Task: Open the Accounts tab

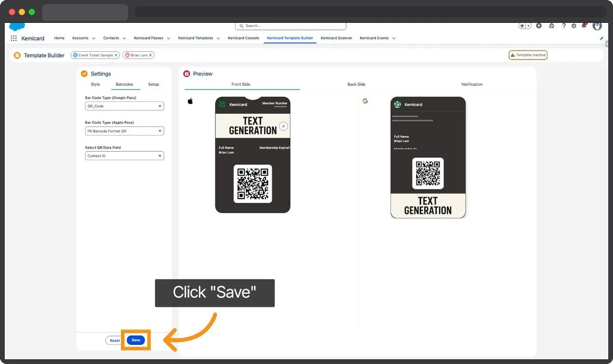Action: pyautogui.click(x=80, y=38)
